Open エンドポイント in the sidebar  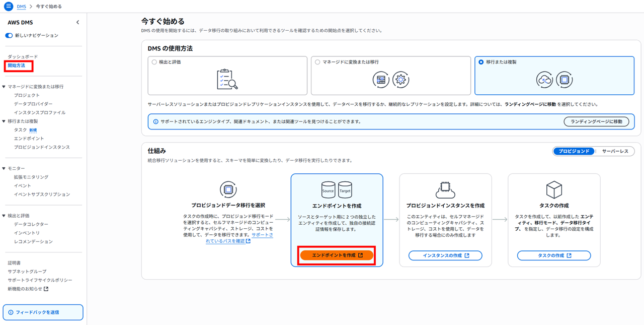pyautogui.click(x=29, y=139)
